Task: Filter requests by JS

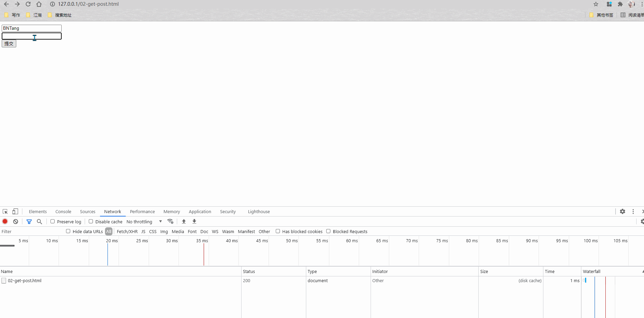Action: point(143,231)
